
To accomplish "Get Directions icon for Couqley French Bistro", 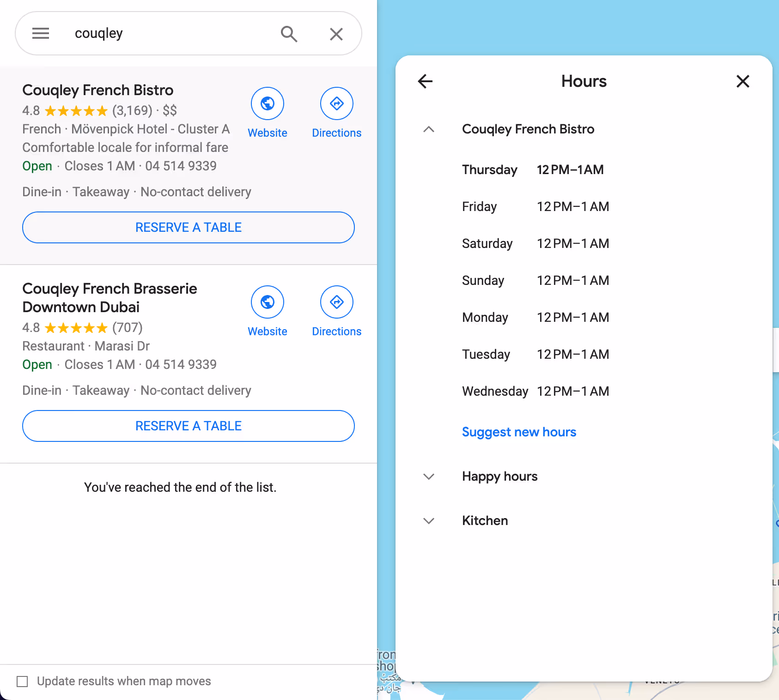I will 337,103.
